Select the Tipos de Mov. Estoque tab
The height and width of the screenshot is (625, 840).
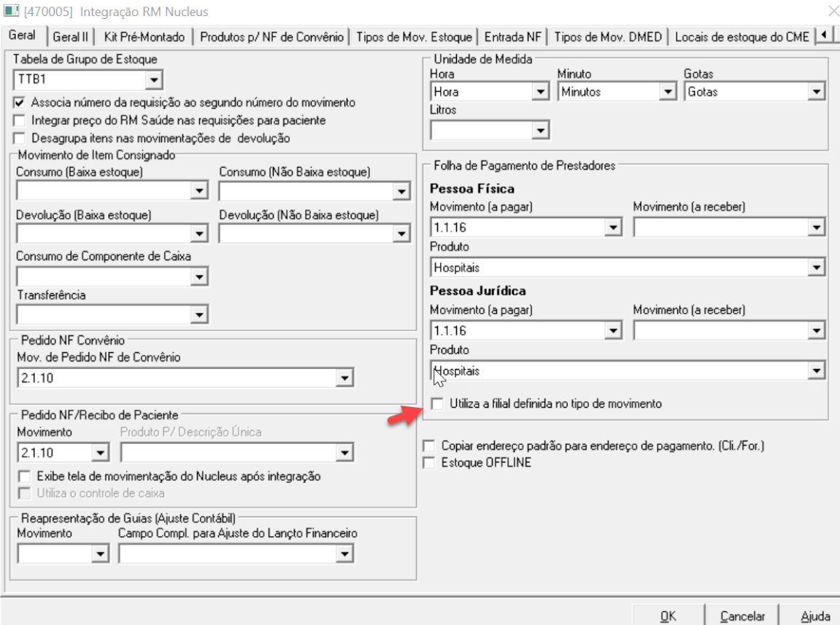point(414,37)
